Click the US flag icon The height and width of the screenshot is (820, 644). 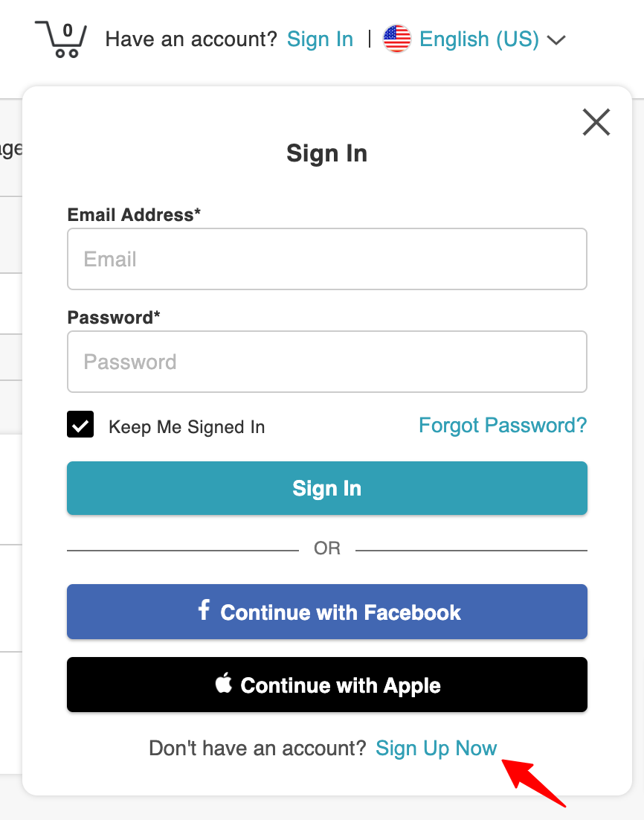click(396, 39)
